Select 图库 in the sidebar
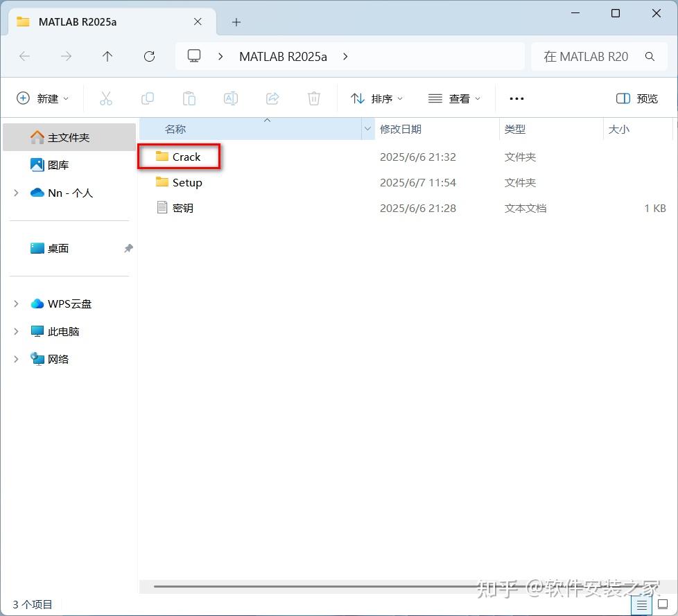 pos(59,165)
